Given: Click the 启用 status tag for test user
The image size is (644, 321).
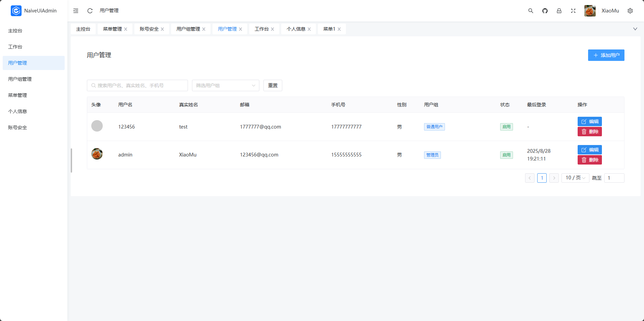Looking at the screenshot, I should [x=507, y=127].
